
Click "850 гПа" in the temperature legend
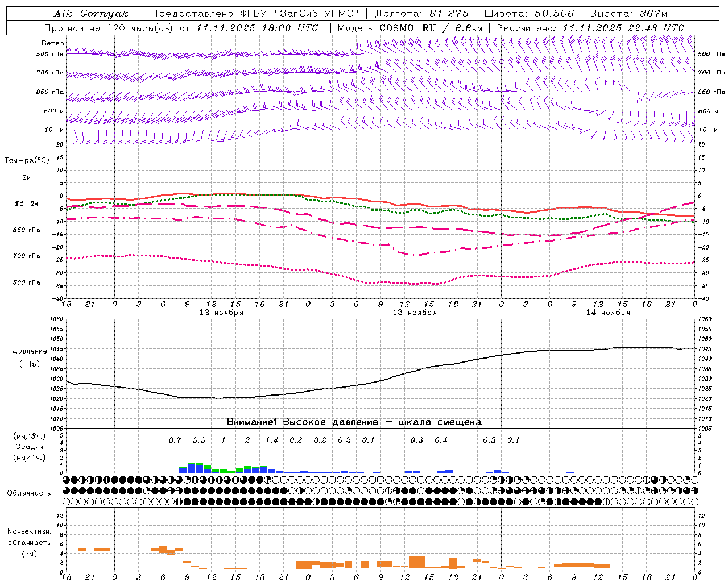point(27,230)
